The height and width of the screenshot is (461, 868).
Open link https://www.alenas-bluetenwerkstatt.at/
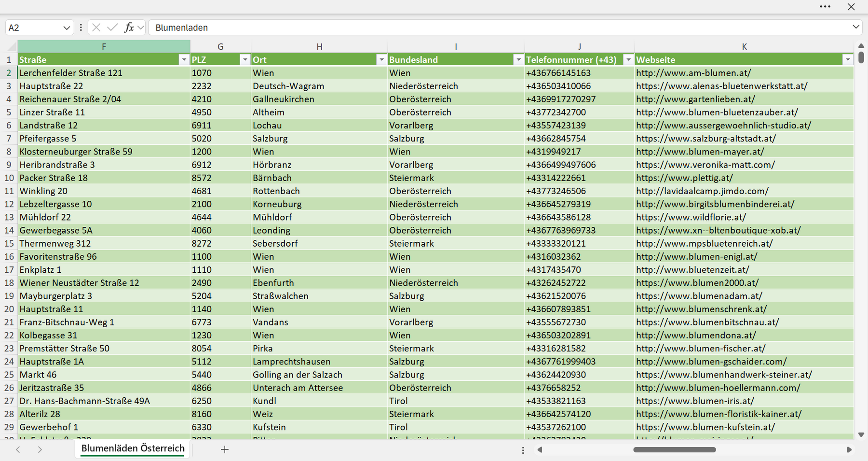(721, 86)
